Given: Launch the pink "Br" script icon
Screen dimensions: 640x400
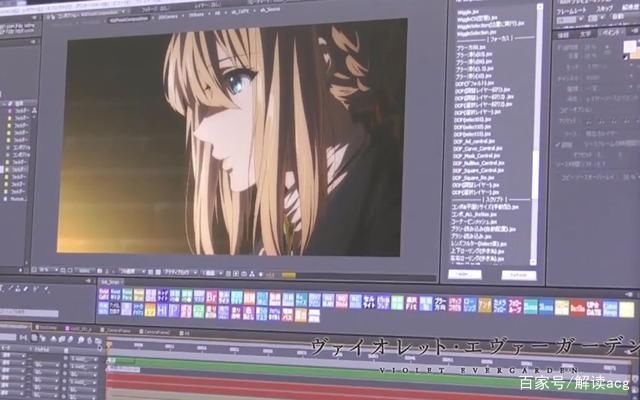Looking at the screenshot, I should 211,298.
